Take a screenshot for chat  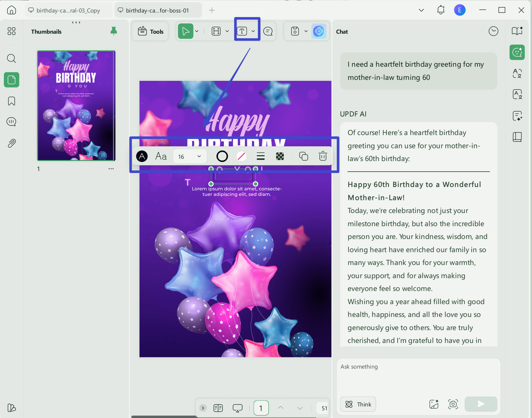pyautogui.click(x=453, y=404)
